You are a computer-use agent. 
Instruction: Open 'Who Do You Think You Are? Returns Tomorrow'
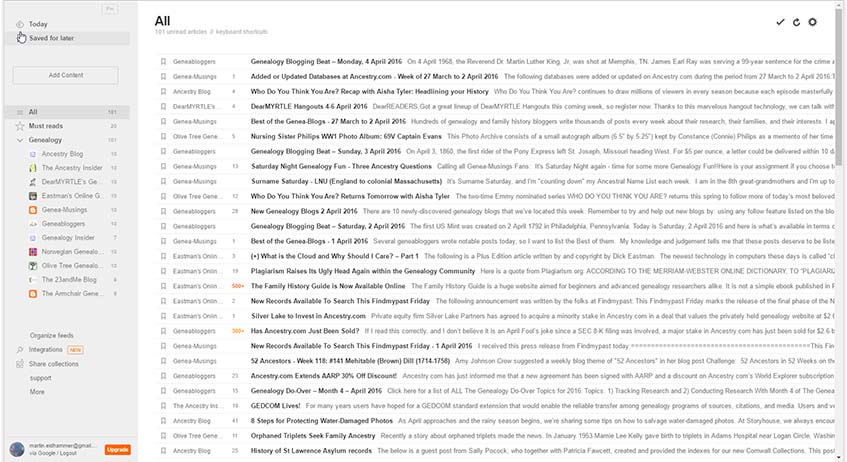point(350,196)
